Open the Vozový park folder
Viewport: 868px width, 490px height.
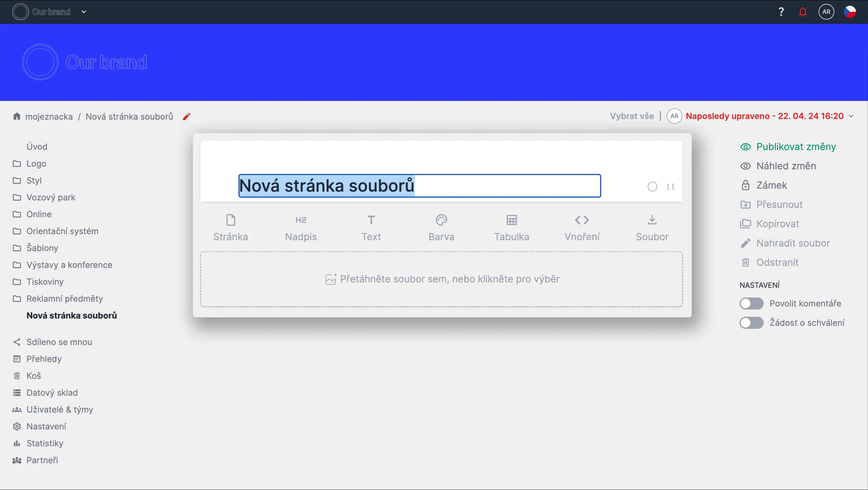click(51, 197)
